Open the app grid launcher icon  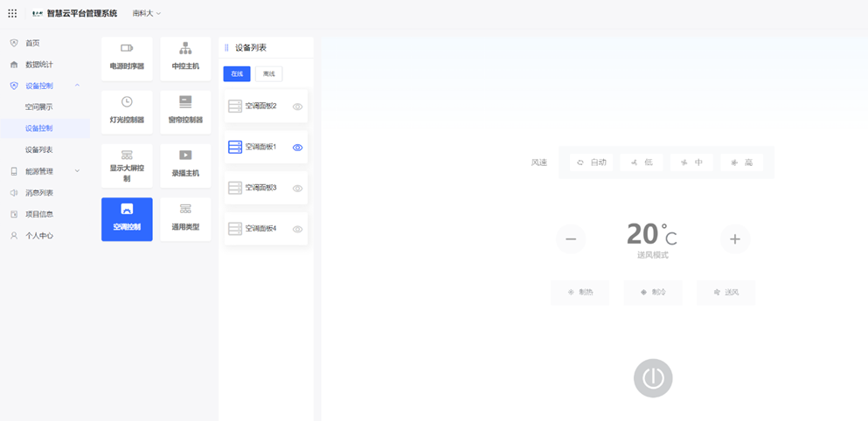point(12,13)
